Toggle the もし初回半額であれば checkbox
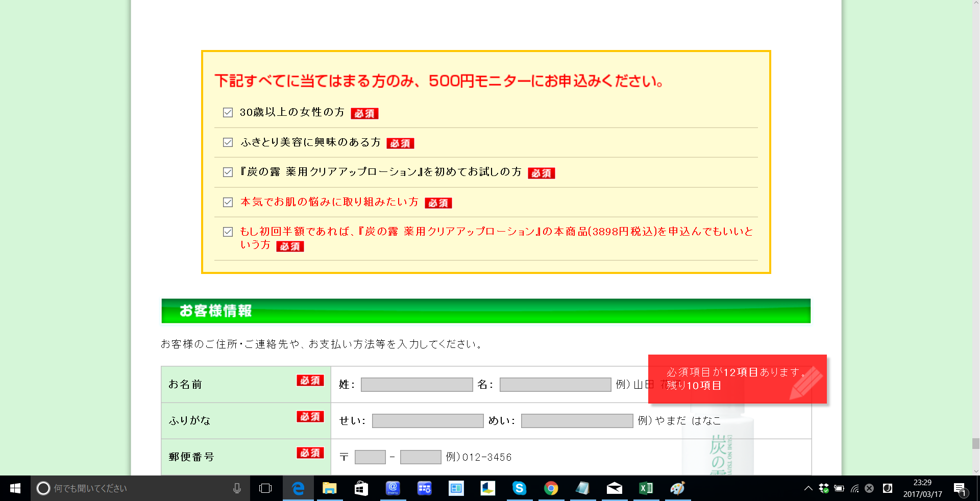This screenshot has width=980, height=501. pyautogui.click(x=228, y=232)
